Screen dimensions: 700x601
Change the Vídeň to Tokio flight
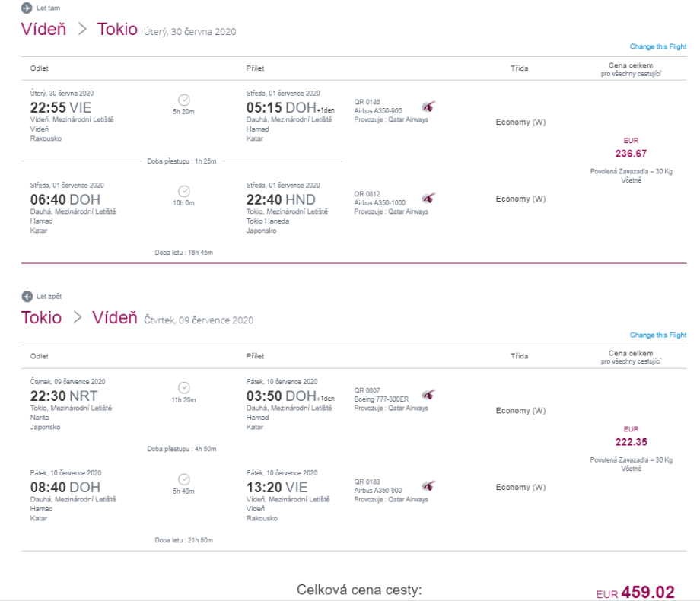(x=657, y=47)
